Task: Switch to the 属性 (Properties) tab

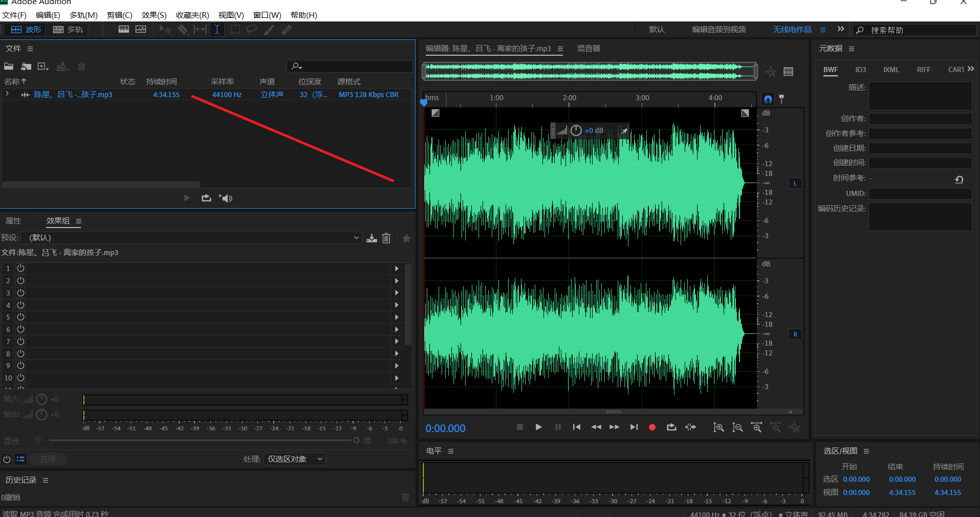Action: point(13,221)
